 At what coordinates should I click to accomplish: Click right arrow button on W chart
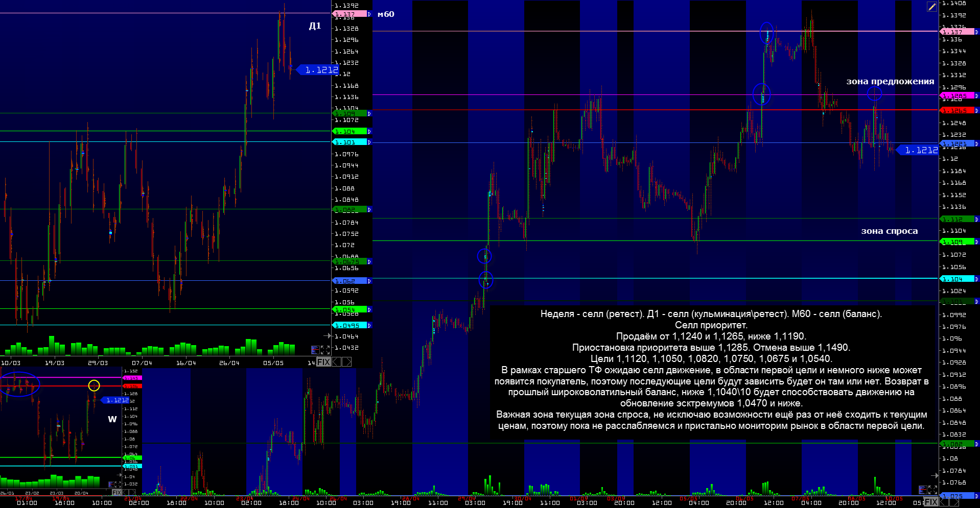pos(132,493)
